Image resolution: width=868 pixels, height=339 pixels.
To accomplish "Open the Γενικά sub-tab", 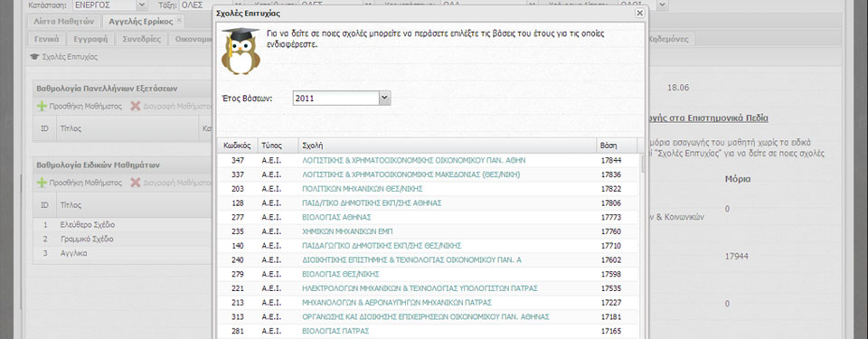I will point(47,40).
